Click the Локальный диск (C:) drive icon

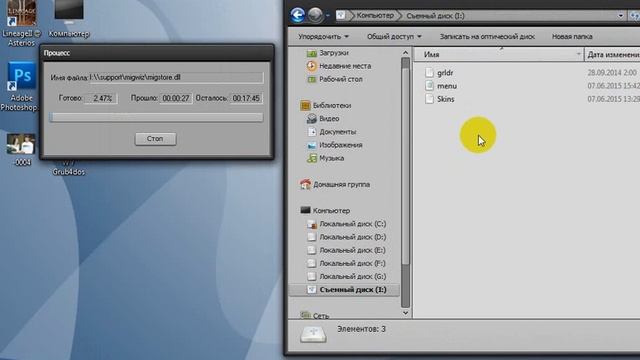(x=311, y=224)
